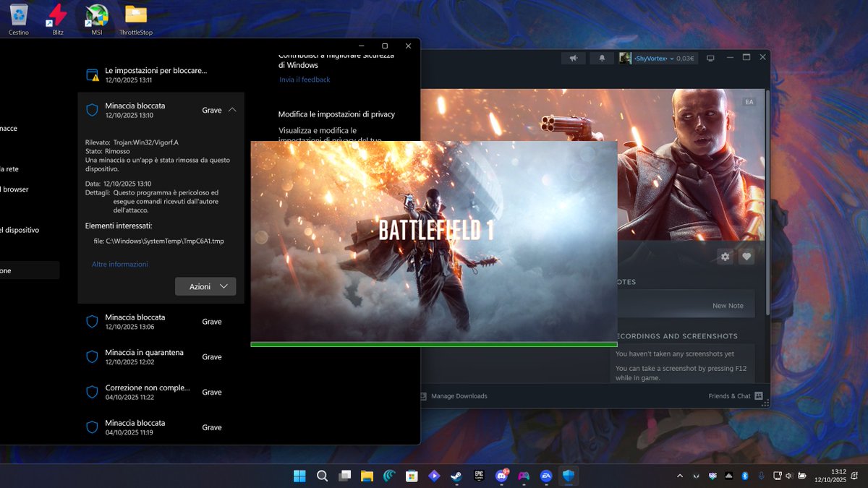The width and height of the screenshot is (868, 488).
Task: Open Epic Games Launcher from taskbar
Action: 479,476
